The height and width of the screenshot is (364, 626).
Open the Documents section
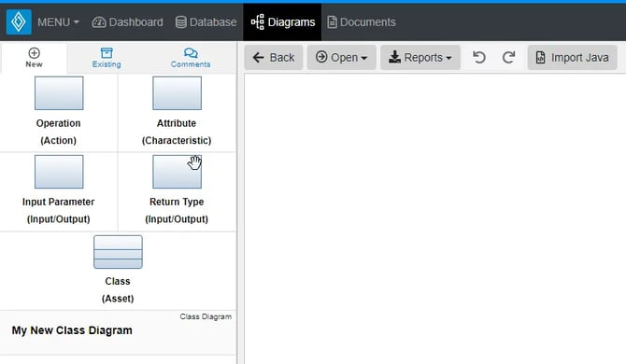pyautogui.click(x=362, y=21)
